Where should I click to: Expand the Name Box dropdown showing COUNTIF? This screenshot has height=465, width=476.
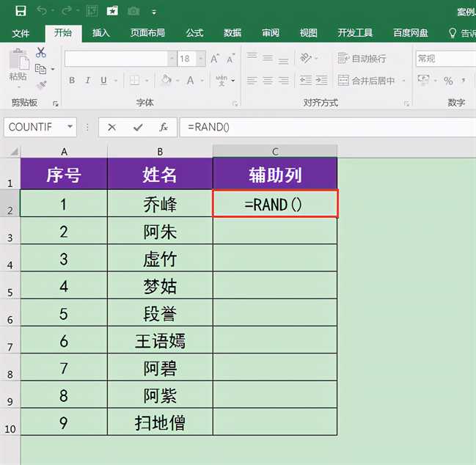point(70,127)
